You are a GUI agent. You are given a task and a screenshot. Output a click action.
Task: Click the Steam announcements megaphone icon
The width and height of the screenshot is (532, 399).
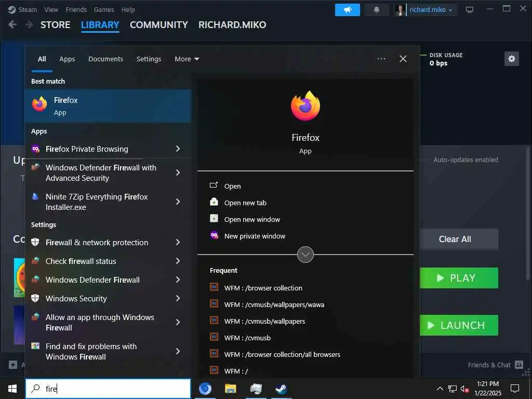pos(348,10)
